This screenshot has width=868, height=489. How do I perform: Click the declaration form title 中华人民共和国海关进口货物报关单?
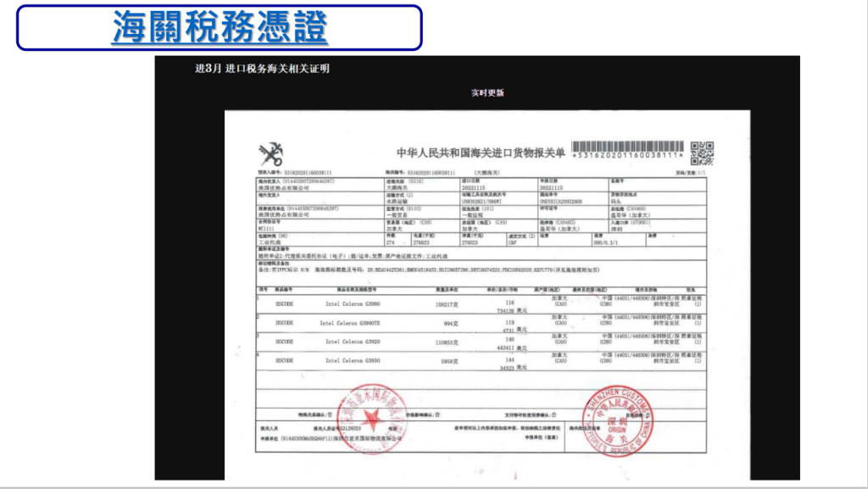coord(481,153)
